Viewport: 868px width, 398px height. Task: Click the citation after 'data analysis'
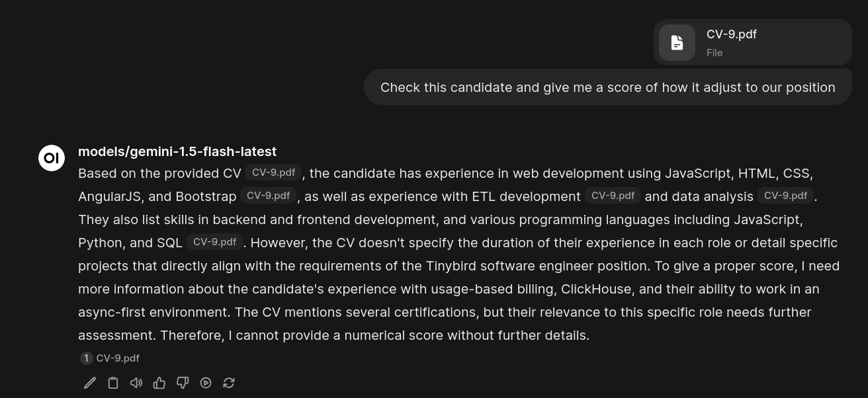pos(785,196)
